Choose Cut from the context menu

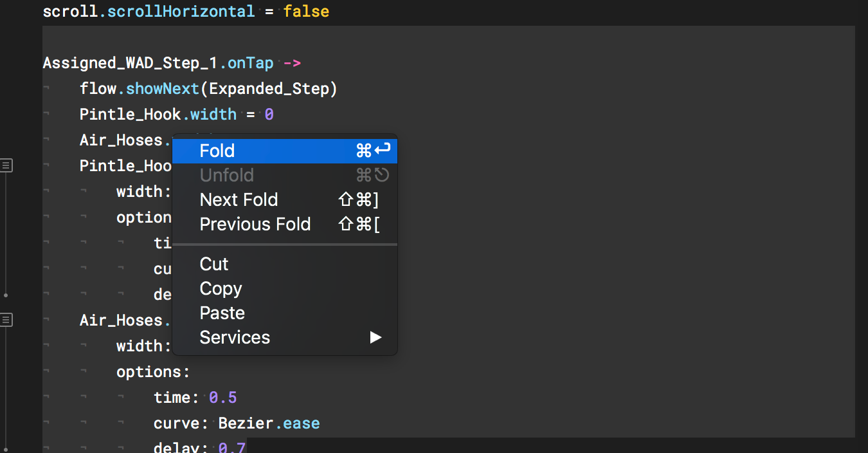(214, 264)
